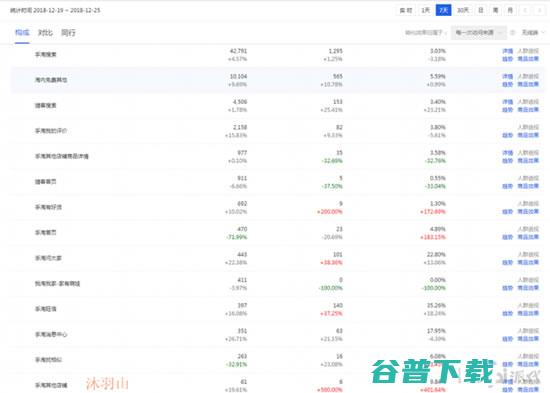Click the 22.80% conversion rate value
Image resolution: width=550 pixels, height=393 pixels.
click(436, 255)
